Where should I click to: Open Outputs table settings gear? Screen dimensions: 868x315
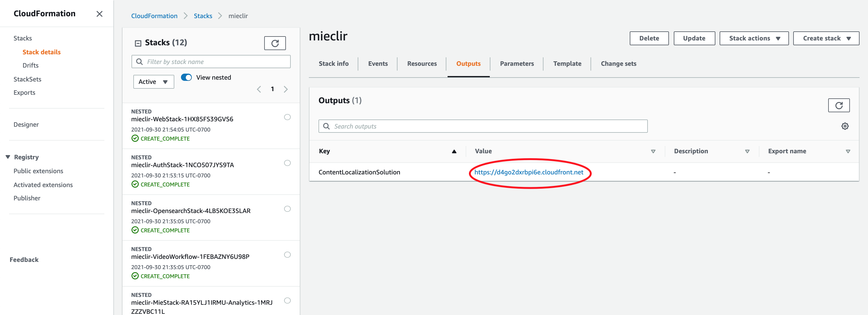coord(844,126)
